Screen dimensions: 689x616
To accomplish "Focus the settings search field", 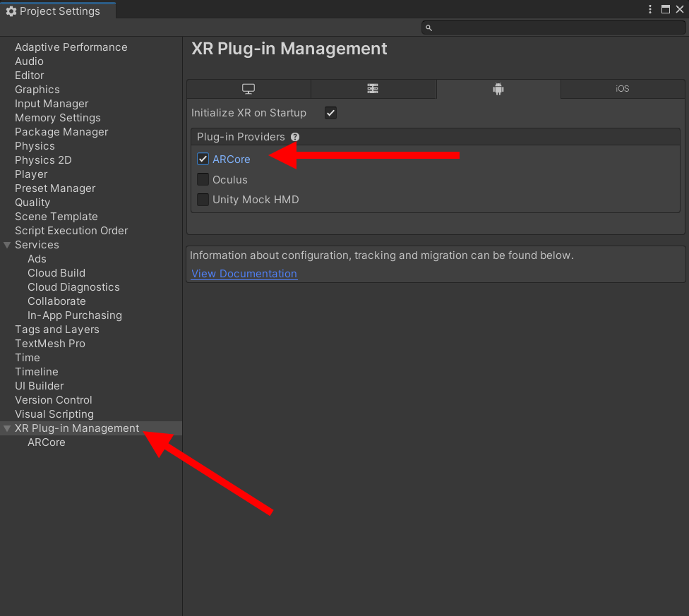I will [553, 28].
